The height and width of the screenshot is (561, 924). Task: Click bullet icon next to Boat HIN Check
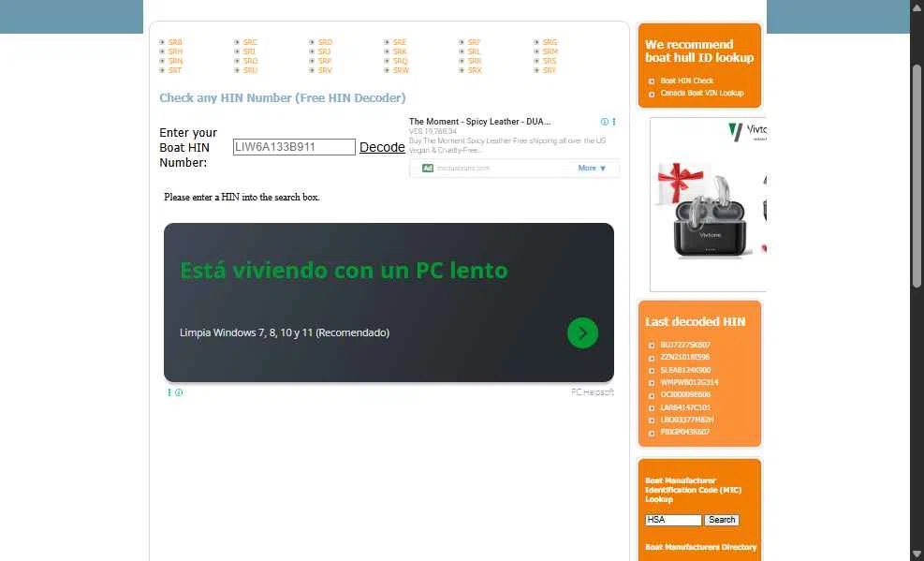pyautogui.click(x=652, y=81)
